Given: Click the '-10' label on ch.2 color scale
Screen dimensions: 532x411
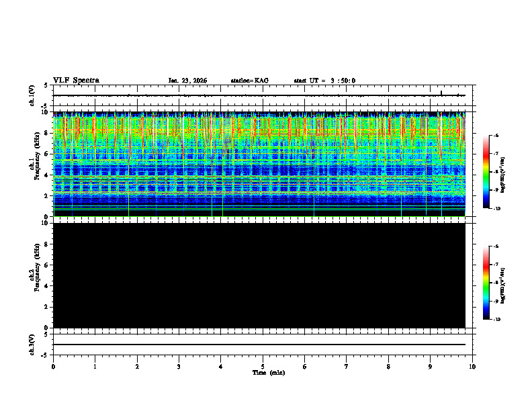Looking at the screenshot, I should (x=496, y=320).
